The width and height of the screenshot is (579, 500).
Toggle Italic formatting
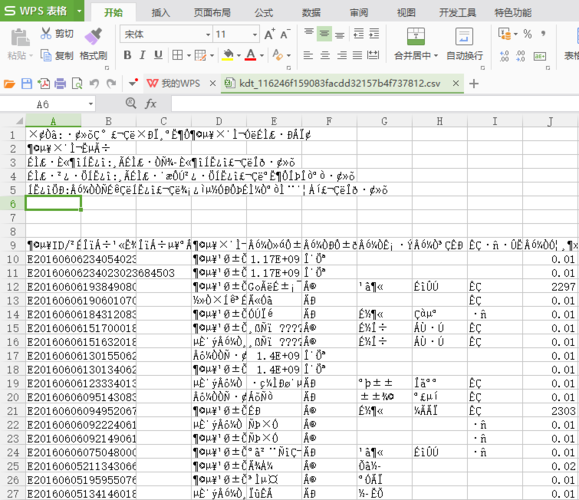click(x=143, y=55)
